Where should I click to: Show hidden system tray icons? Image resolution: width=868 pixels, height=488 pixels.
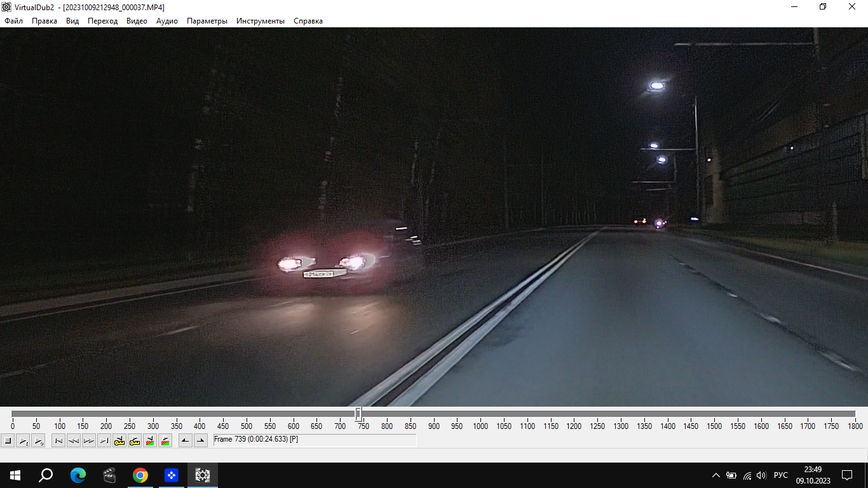(x=716, y=475)
